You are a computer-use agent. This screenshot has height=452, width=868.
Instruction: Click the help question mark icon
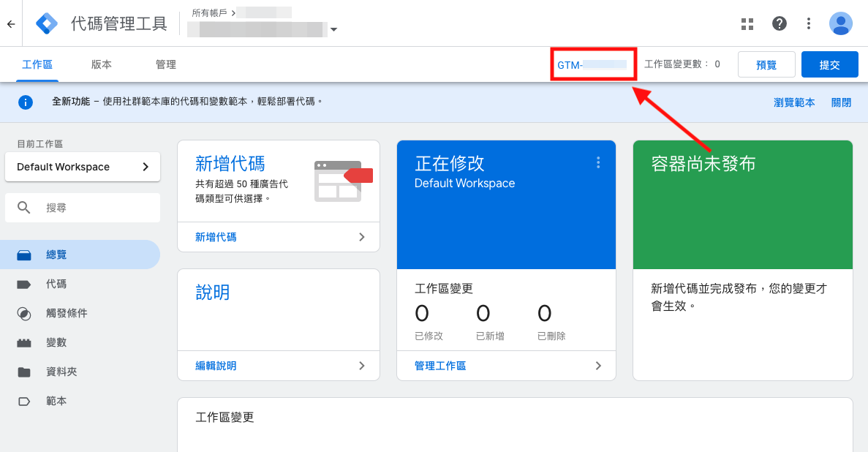tap(779, 23)
